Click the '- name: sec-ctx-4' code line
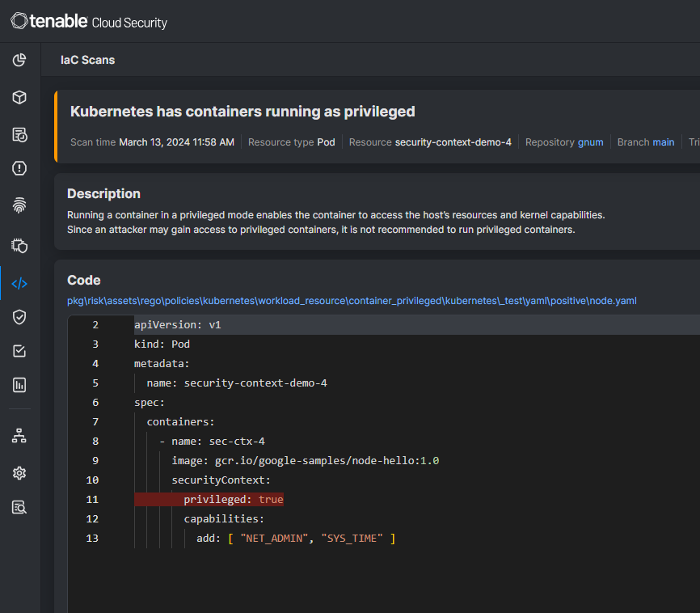The width and height of the screenshot is (700, 613). [213, 441]
